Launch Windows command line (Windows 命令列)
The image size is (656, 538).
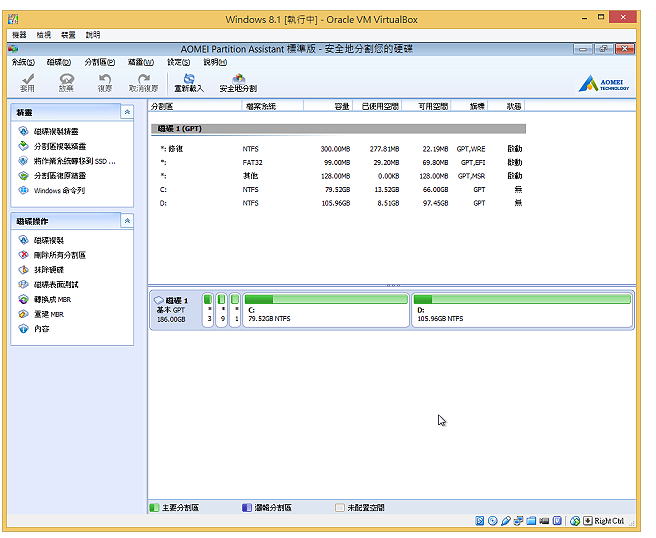59,190
